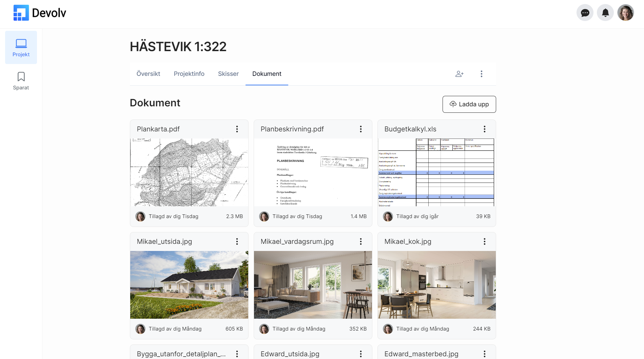Viewport: 644px width, 359px height.
Task: Click the Mikael_vardagsrum.jpg file name
Action: click(x=297, y=241)
